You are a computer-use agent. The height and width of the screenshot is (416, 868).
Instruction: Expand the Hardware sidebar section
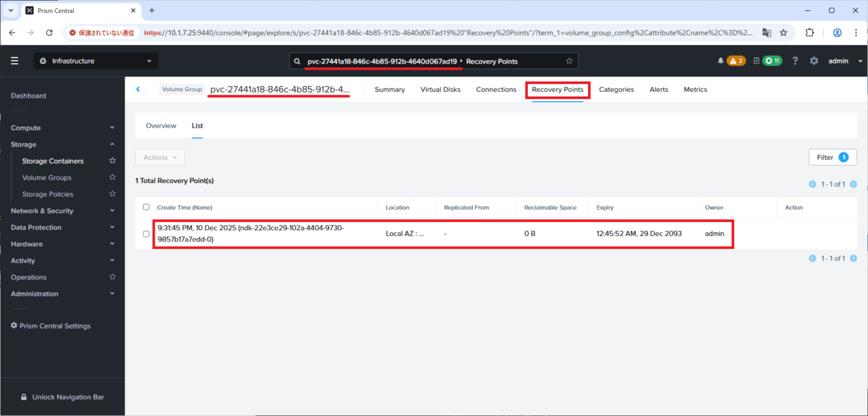(x=62, y=244)
